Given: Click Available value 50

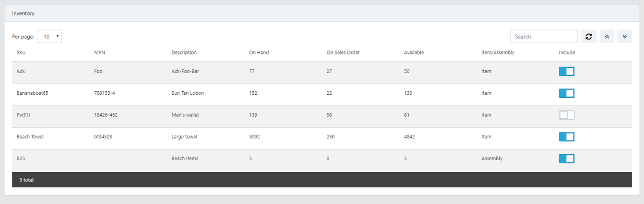Looking at the screenshot, I should click(x=407, y=71).
